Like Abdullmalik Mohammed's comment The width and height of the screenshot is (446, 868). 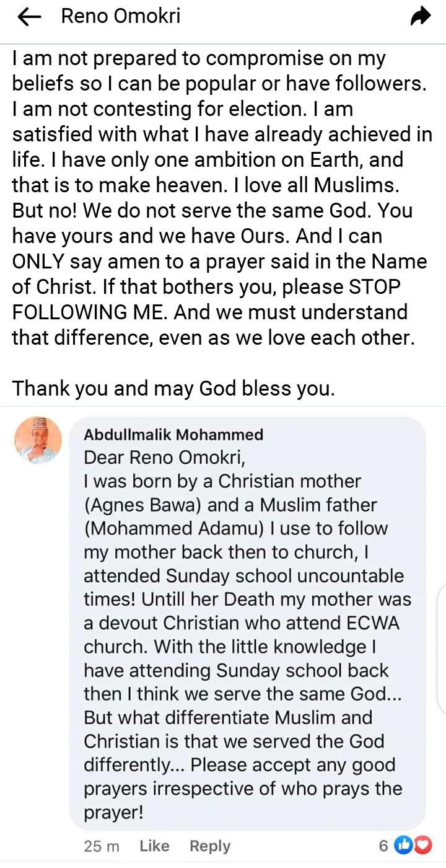[154, 846]
